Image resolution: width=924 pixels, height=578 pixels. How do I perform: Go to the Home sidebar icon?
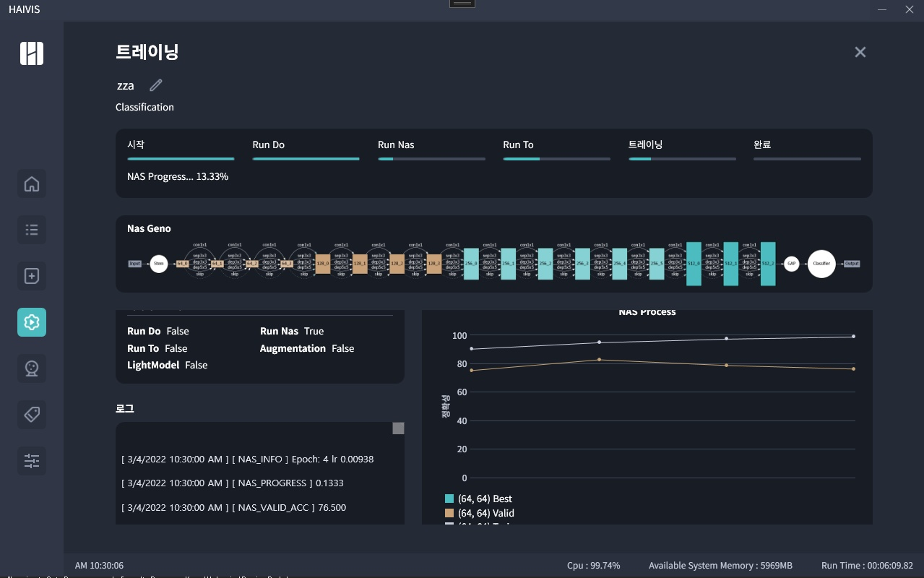(32, 184)
